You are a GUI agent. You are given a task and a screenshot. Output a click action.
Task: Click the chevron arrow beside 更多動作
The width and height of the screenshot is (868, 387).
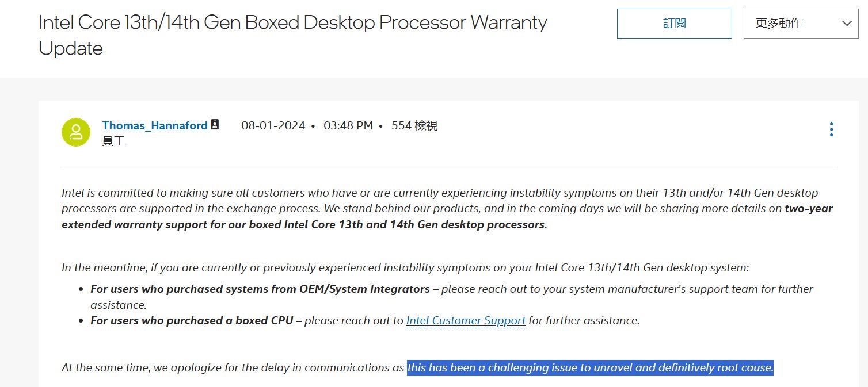tap(846, 24)
